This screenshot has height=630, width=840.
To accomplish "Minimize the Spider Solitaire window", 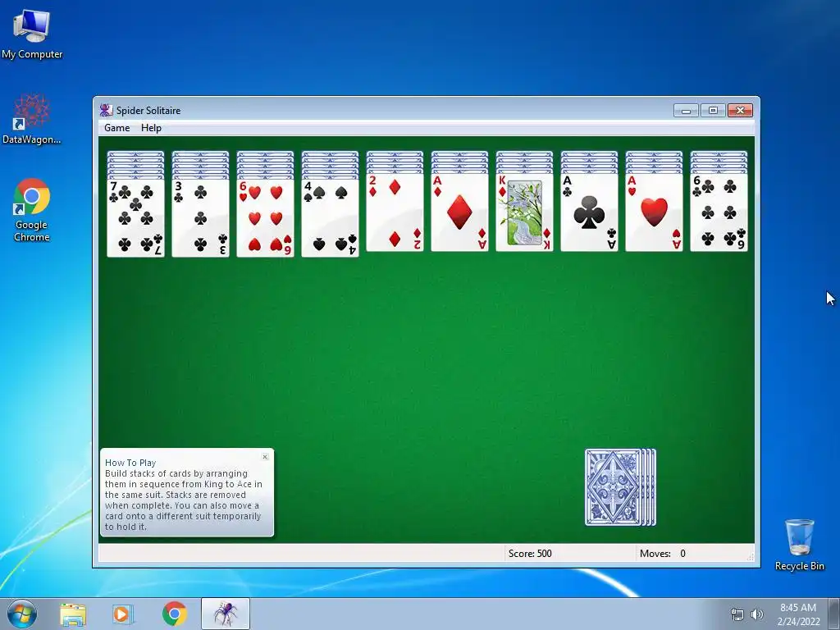I will tap(686, 111).
